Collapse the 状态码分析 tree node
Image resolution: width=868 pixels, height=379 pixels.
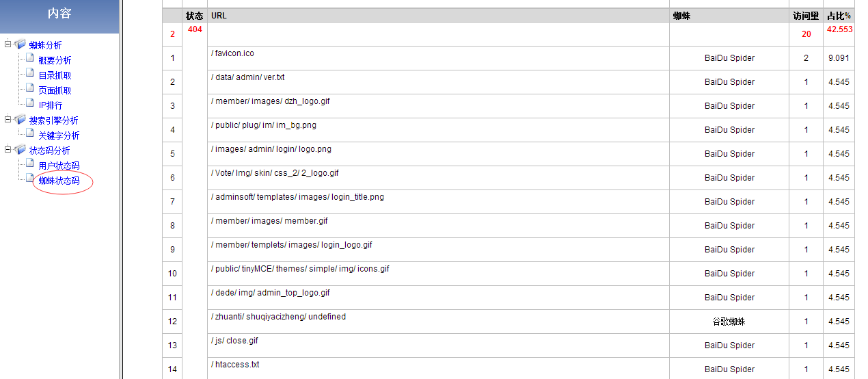pos(8,150)
